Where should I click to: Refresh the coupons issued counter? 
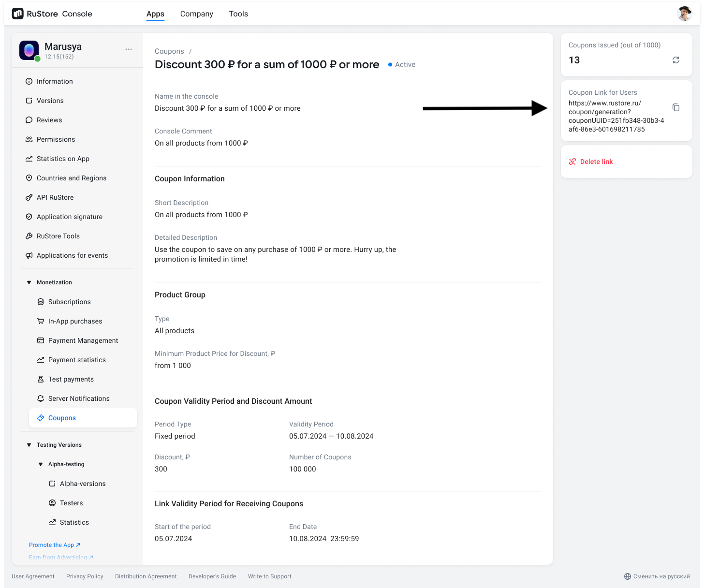coord(676,60)
